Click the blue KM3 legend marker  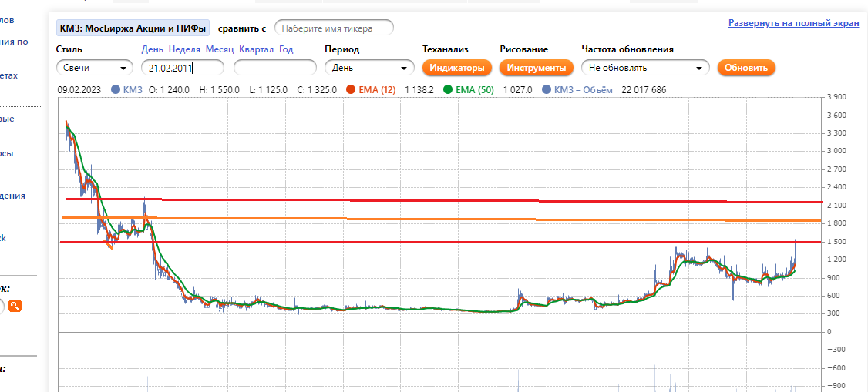coord(116,90)
